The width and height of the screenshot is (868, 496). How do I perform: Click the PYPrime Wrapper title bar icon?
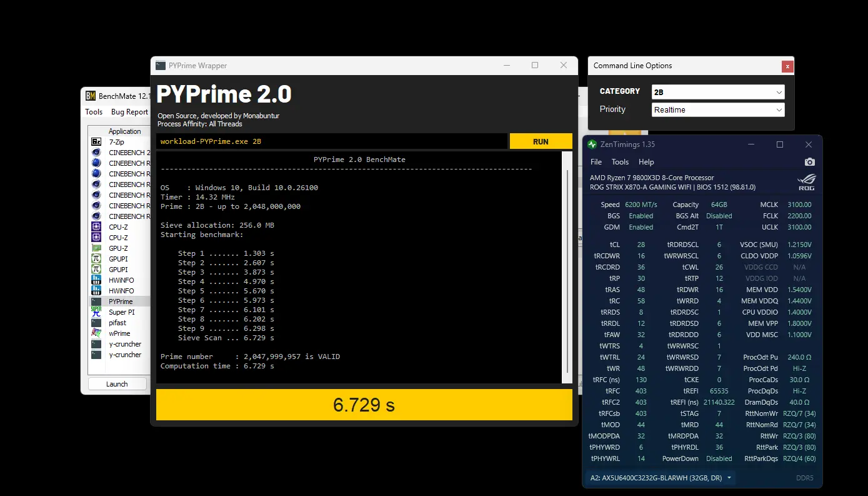pos(161,66)
